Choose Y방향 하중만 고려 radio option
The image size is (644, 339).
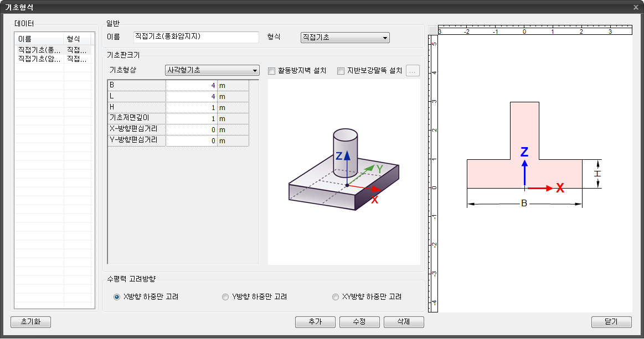[225, 297]
